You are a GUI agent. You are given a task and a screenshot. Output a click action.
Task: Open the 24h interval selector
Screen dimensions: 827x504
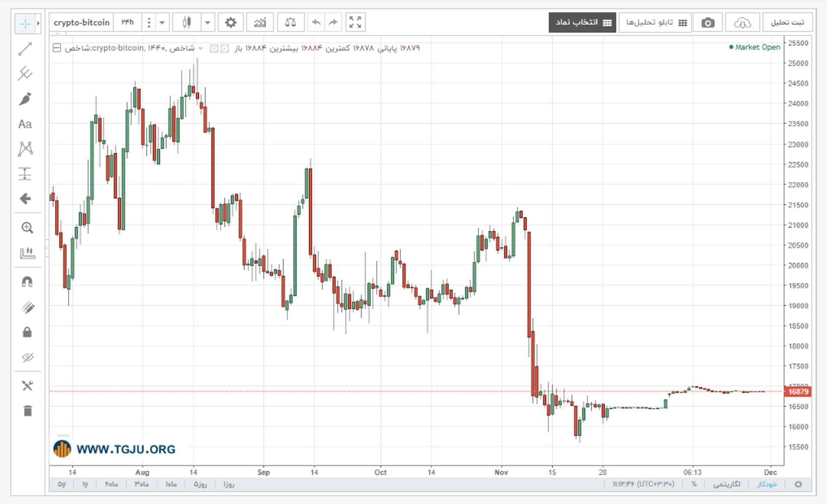(128, 23)
